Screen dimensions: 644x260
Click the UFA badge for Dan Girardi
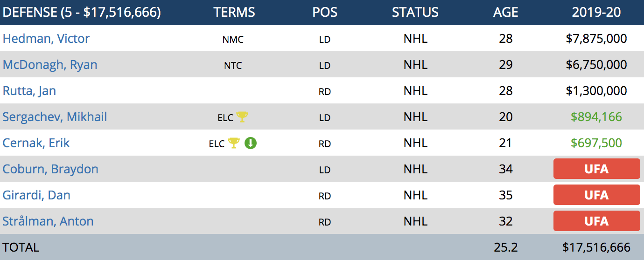[x=596, y=195]
